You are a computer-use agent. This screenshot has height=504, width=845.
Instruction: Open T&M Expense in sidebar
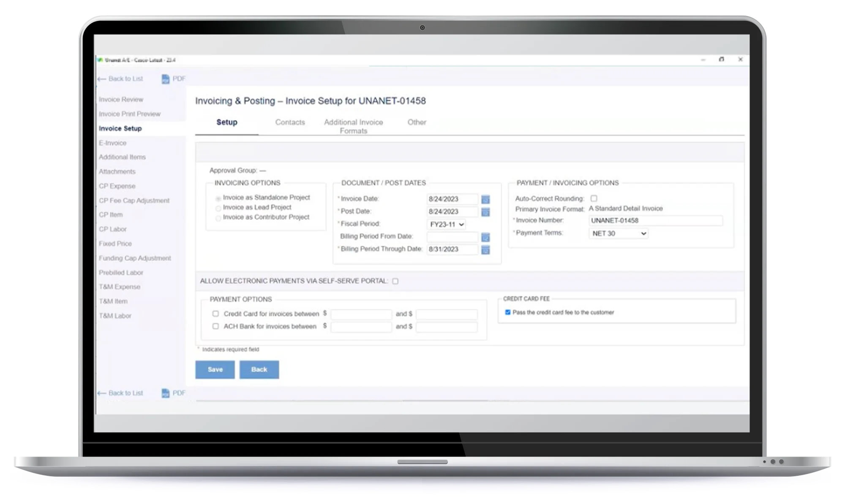tap(119, 287)
